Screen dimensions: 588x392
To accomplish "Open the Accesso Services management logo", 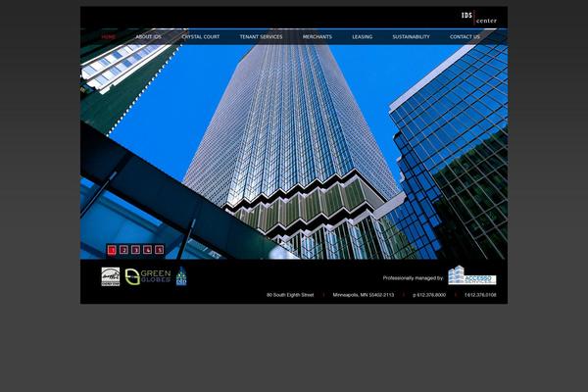I will 472,275.
